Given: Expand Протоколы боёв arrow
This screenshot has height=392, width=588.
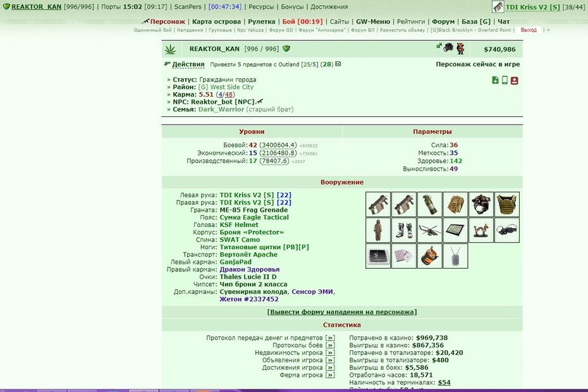Looking at the screenshot, I should pos(330,345).
